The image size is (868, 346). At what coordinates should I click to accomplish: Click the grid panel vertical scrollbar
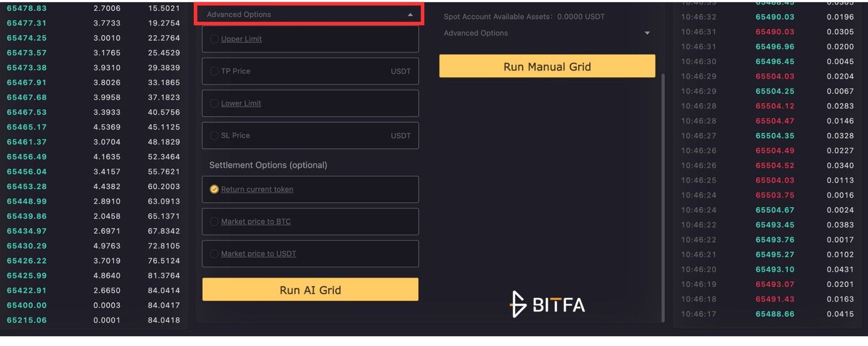pyautogui.click(x=663, y=198)
